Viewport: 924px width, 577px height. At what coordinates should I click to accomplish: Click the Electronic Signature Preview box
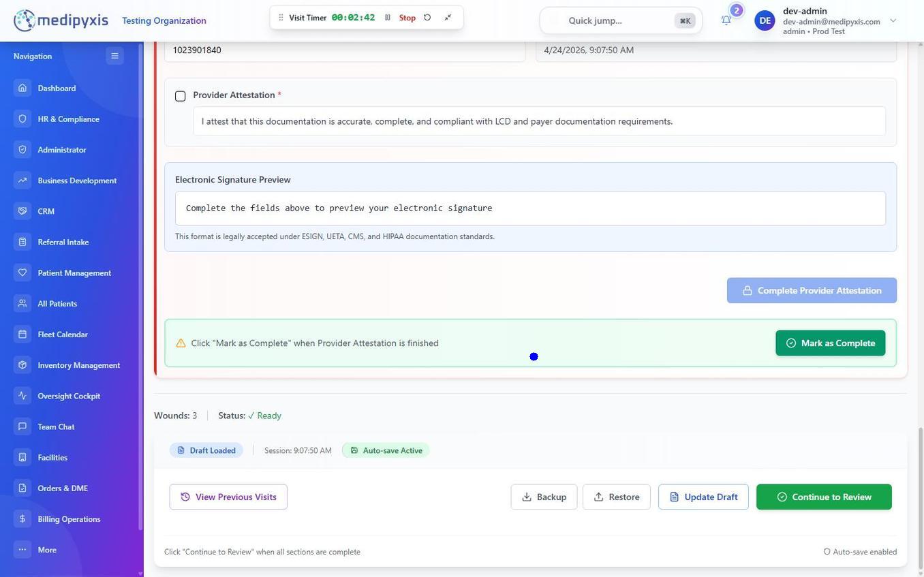point(530,208)
